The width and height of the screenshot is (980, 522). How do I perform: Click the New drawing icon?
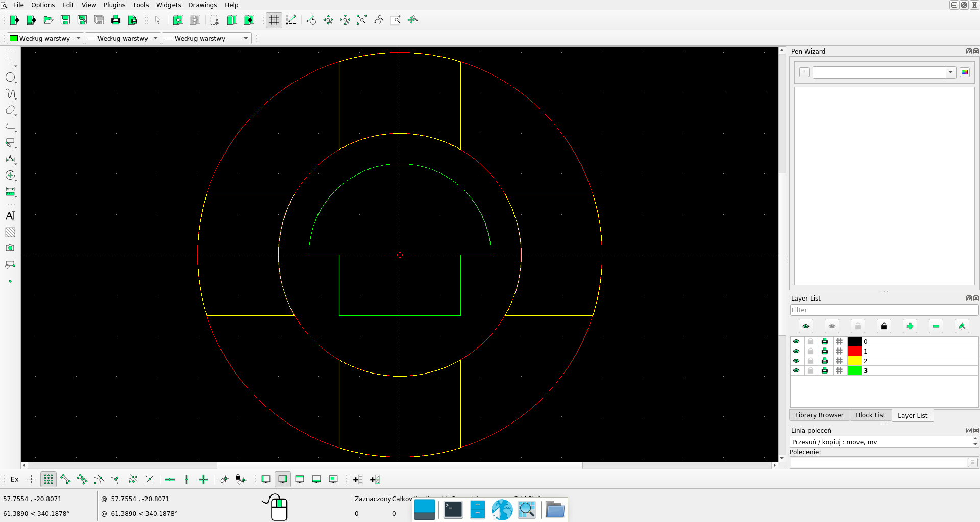(x=14, y=20)
